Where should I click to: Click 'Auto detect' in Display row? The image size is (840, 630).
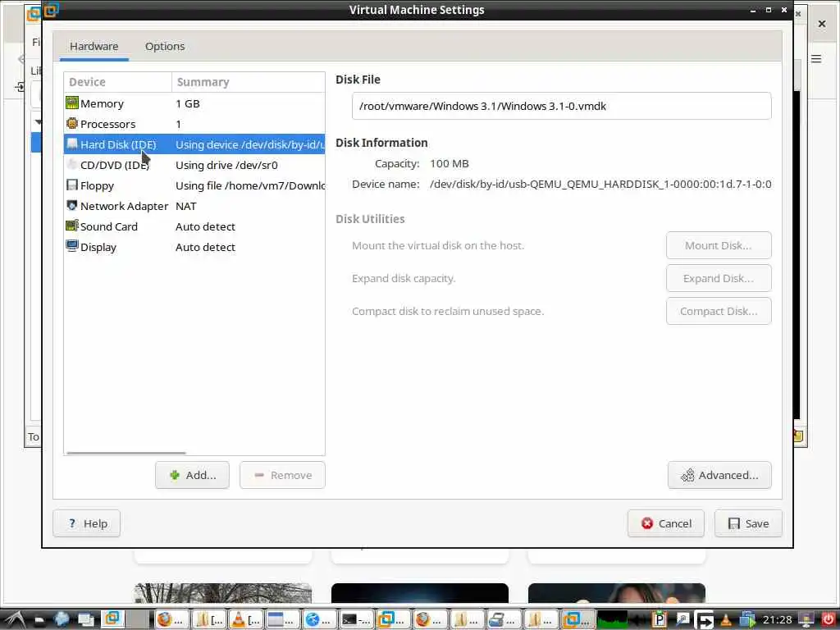coord(205,247)
